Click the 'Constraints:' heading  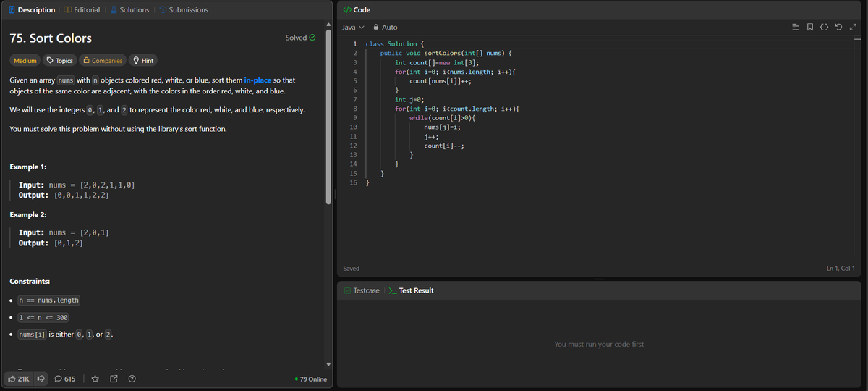30,281
